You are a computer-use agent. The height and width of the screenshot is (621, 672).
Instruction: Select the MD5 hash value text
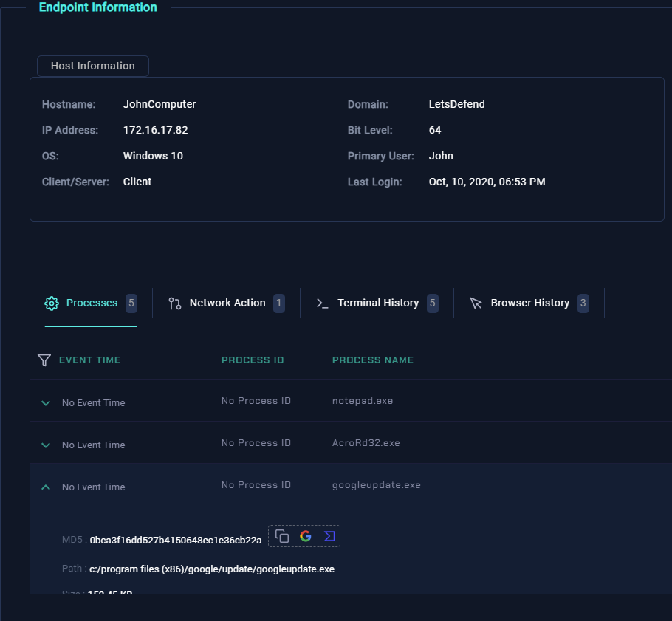(176, 541)
